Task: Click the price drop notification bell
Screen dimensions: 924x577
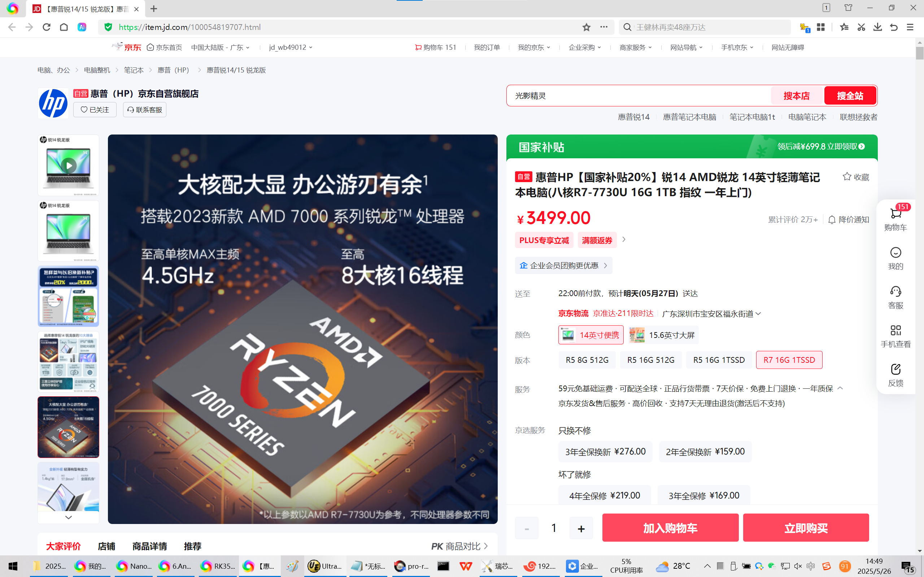Action: click(x=832, y=220)
